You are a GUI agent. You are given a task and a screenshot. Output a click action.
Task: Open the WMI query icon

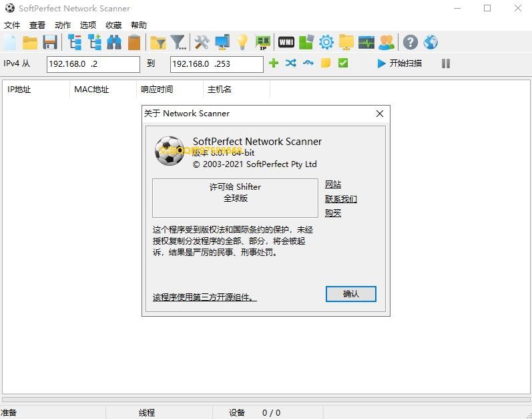point(286,43)
